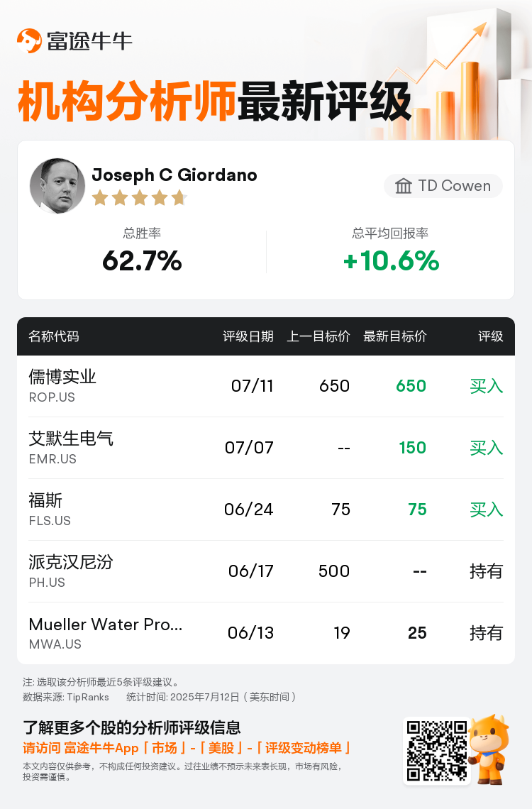Open Mueller Water Products MWA.US row
Image resolution: width=532 pixels, height=809 pixels.
click(266, 633)
